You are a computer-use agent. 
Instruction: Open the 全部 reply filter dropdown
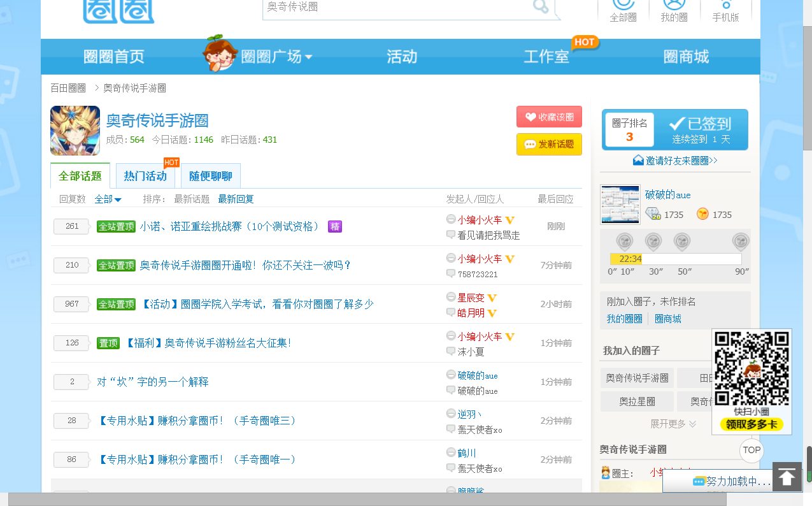(108, 199)
